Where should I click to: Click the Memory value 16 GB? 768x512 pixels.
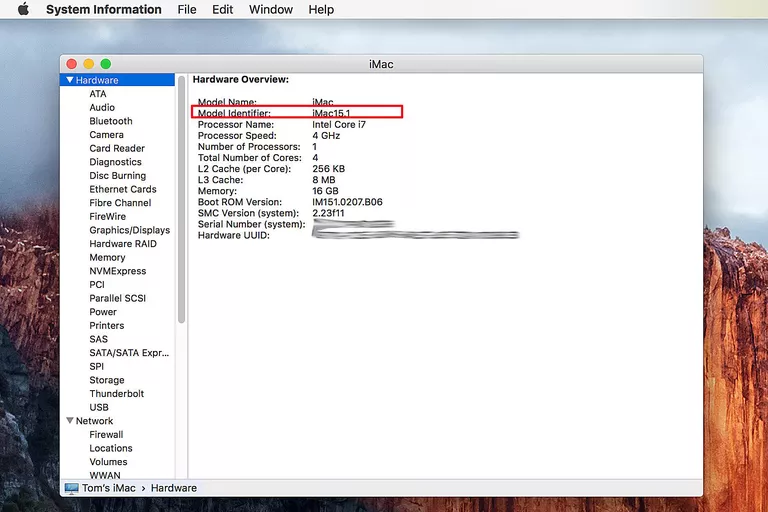click(x=325, y=191)
